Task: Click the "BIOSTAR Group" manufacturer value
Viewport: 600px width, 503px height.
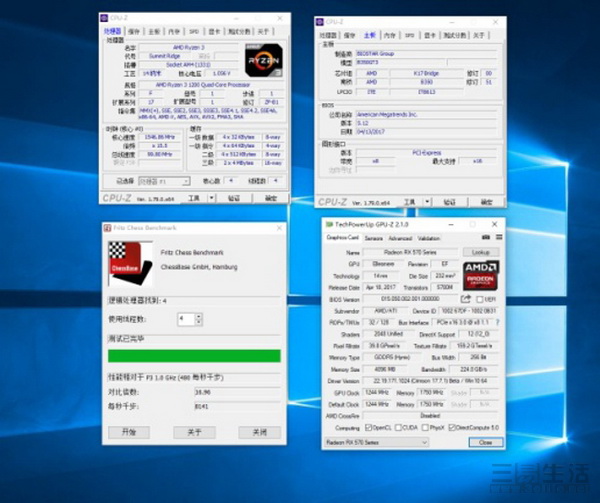Action: tap(375, 54)
